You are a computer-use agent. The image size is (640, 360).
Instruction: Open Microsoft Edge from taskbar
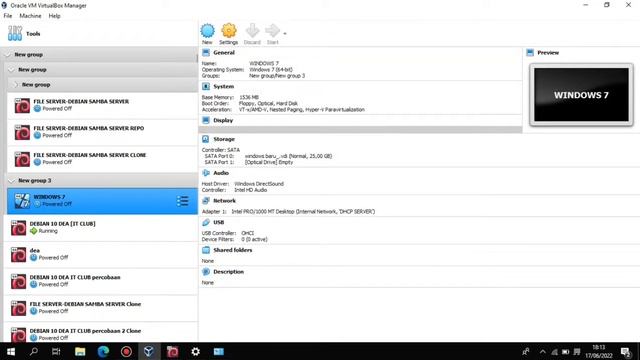[x=103, y=351]
